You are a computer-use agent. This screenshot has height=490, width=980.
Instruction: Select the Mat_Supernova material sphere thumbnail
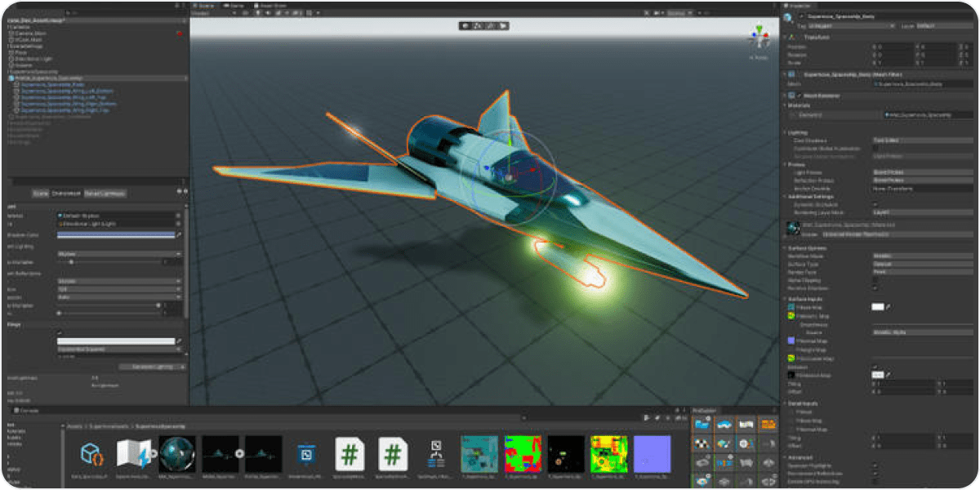176,453
